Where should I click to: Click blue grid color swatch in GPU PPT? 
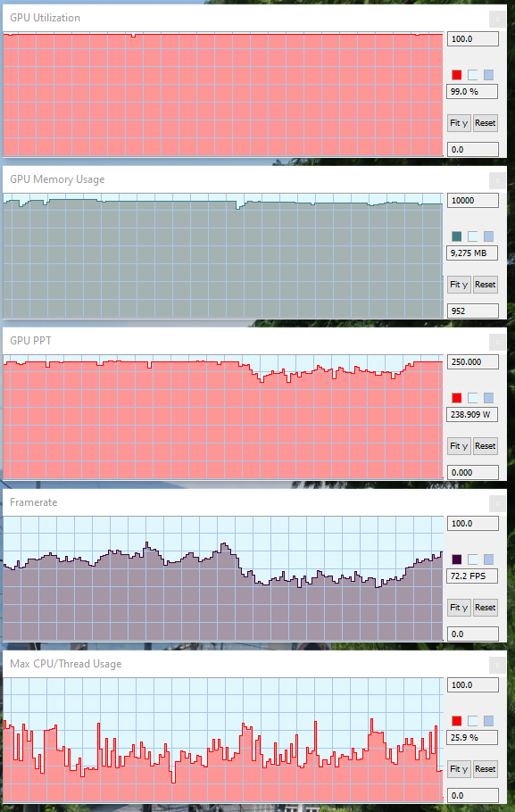point(488,398)
